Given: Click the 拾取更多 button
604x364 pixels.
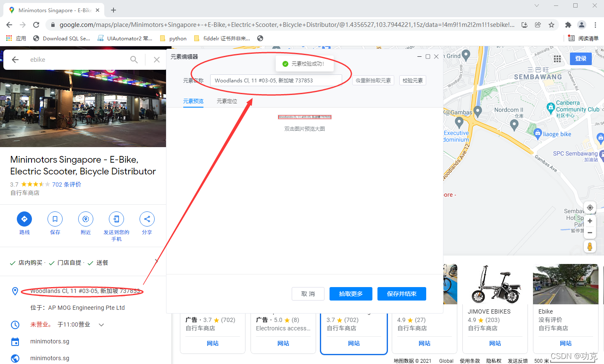Looking at the screenshot, I should pos(351,294).
